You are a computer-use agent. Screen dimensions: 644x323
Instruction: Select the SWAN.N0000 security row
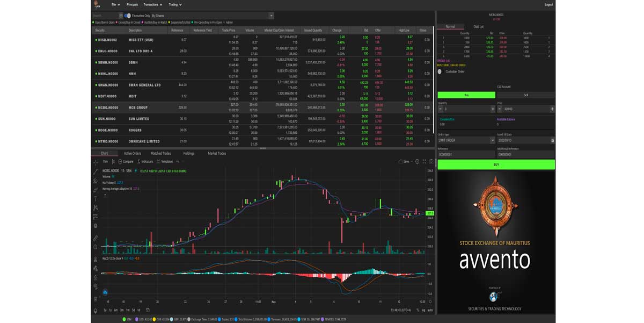(261, 85)
